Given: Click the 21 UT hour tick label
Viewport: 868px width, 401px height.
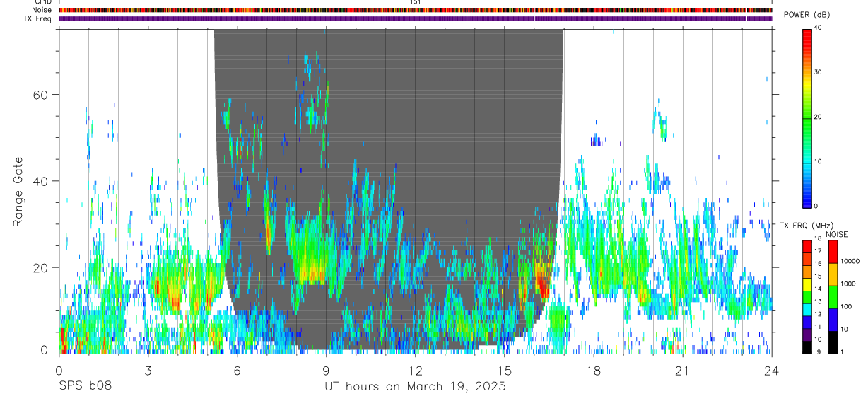Looking at the screenshot, I should pyautogui.click(x=683, y=370).
